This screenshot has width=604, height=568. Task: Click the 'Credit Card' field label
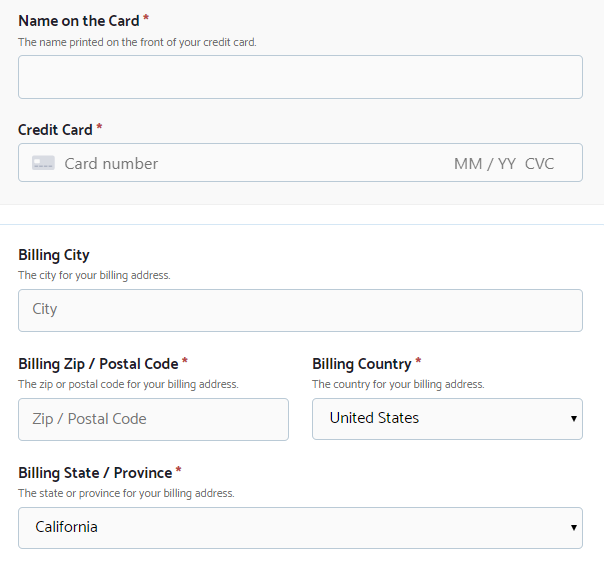click(55, 129)
